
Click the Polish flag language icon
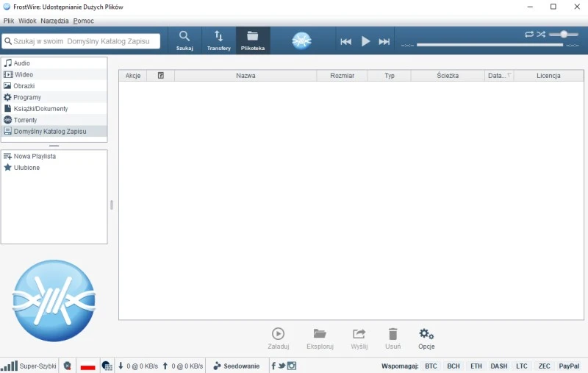tap(87, 366)
